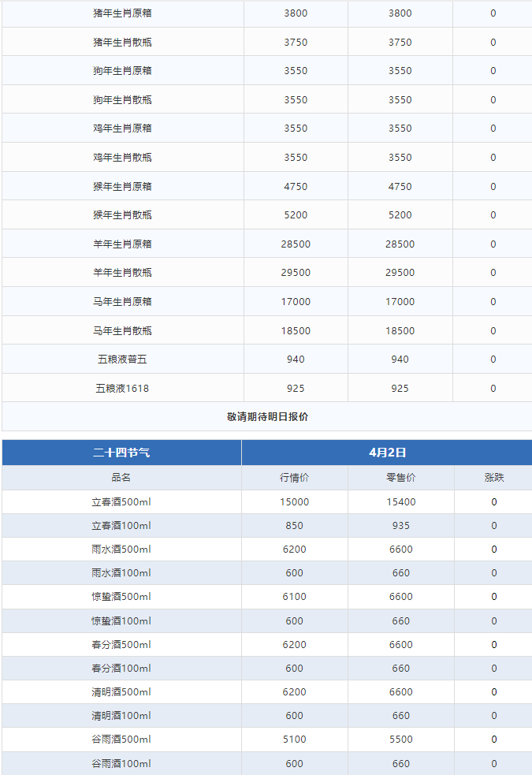This screenshot has width=532, height=775.
Task: Click the 立春酒500ml product name
Action: 121,501
